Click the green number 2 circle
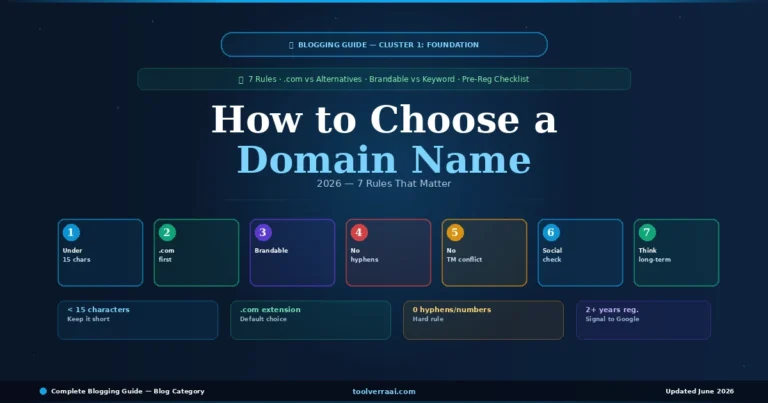The image size is (768, 403). pos(167,233)
